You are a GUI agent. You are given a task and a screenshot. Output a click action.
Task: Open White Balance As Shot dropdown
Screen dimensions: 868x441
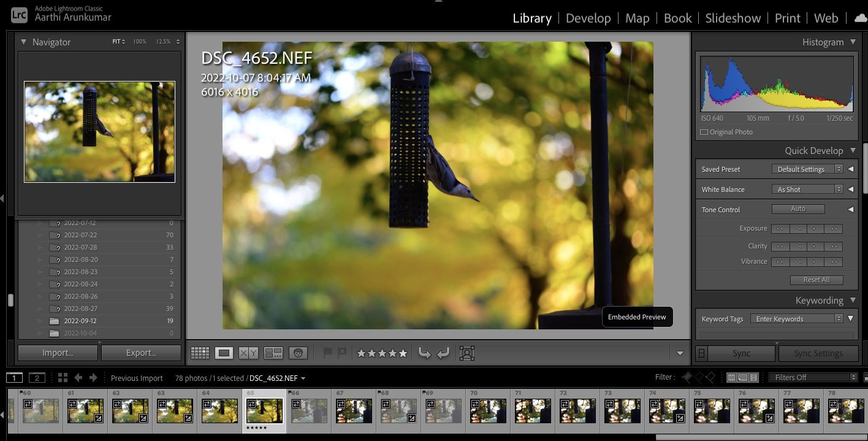pos(807,190)
